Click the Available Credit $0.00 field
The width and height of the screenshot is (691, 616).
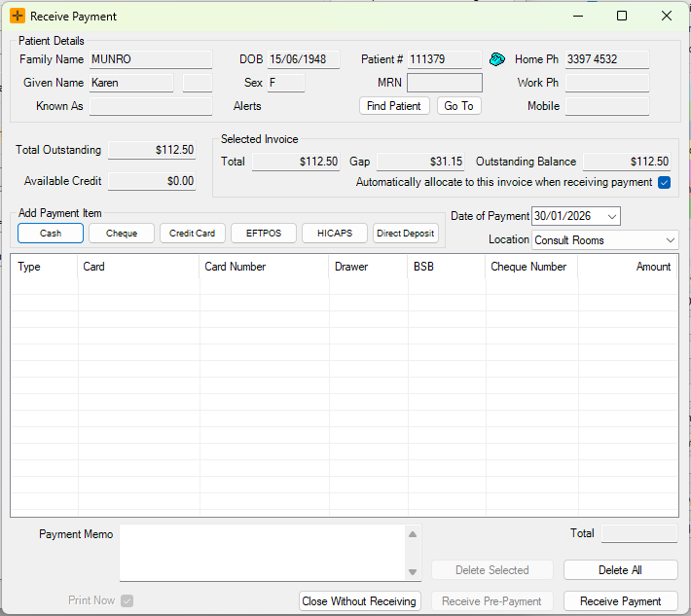coord(152,181)
